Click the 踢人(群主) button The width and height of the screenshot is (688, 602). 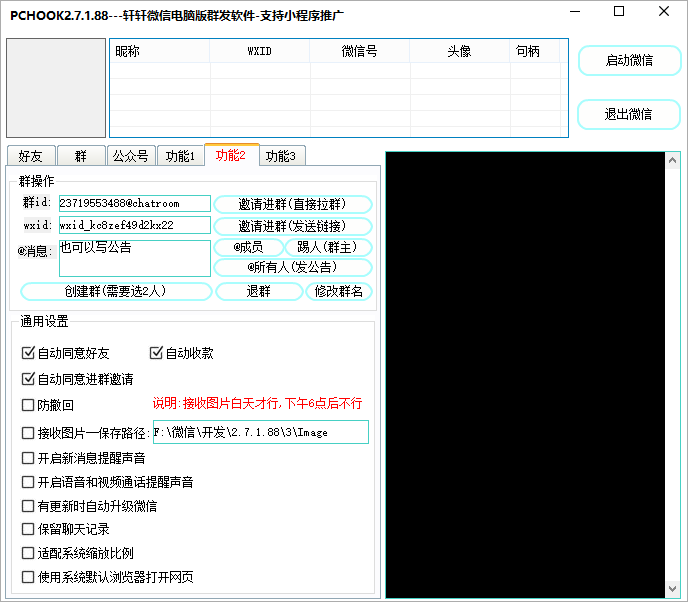click(328, 247)
